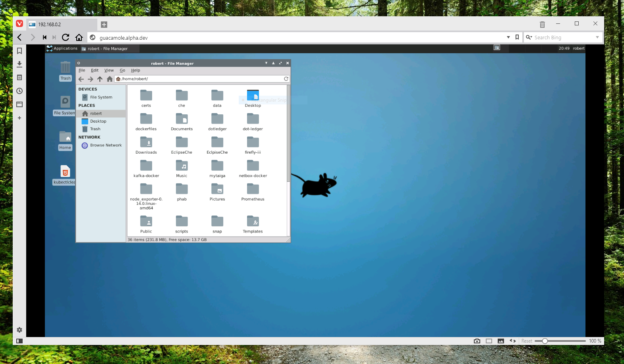This screenshot has width=624, height=364.
Task: Open the Vivaldi downloads panel
Action: (x=19, y=64)
